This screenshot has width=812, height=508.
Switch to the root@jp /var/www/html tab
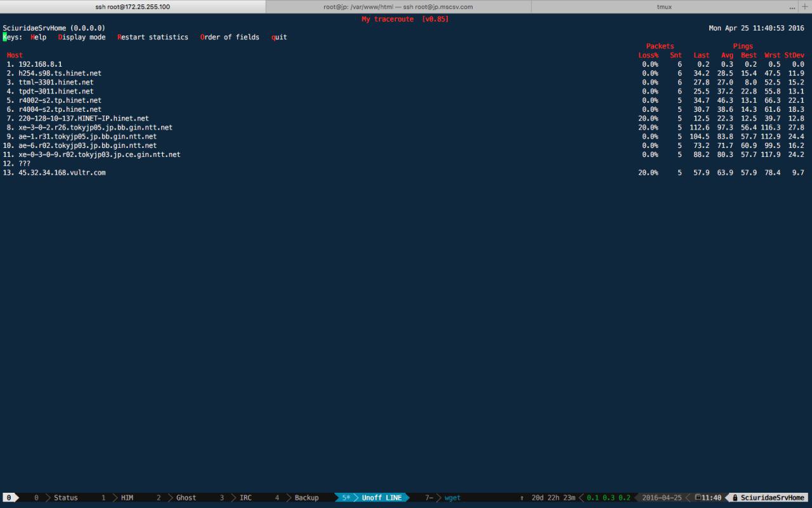pos(398,6)
